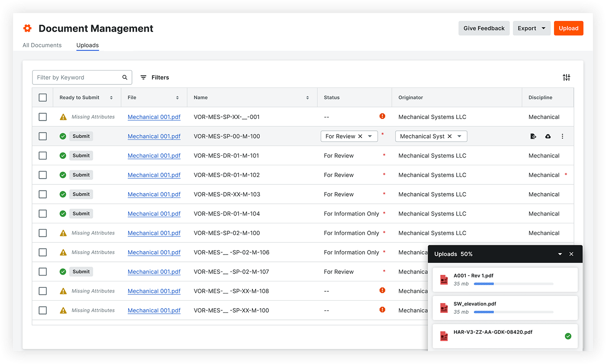606x364 pixels.
Task: Expand the Originator dropdown for Mechanical Syst
Action: 459,136
